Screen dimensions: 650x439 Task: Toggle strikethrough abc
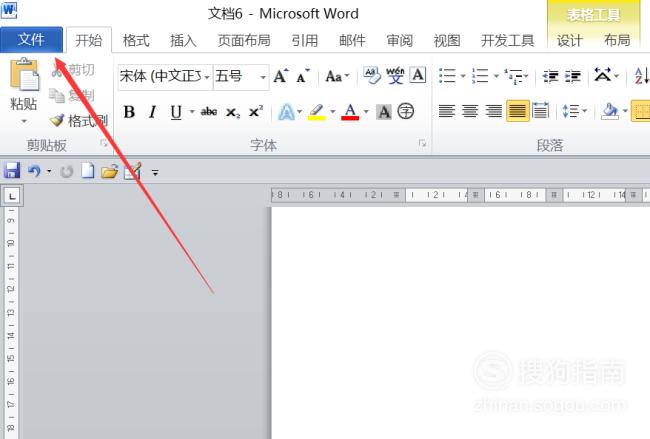(x=209, y=112)
